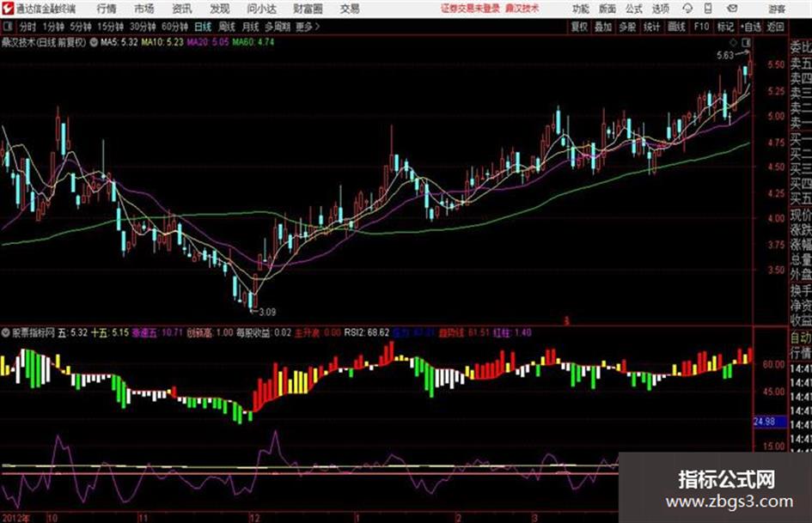812x523 pixels.
Task: Open the 问小达 menu
Action: tap(262, 9)
